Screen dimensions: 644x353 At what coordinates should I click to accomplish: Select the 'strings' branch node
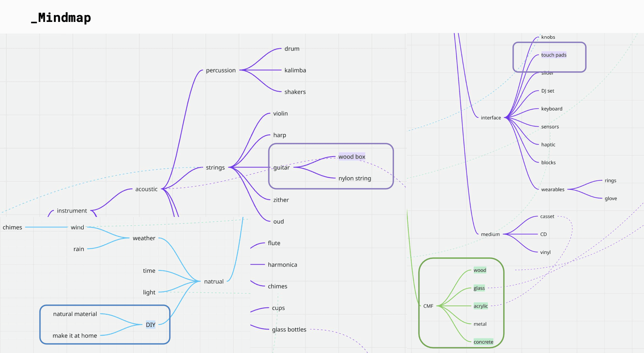[x=215, y=168]
